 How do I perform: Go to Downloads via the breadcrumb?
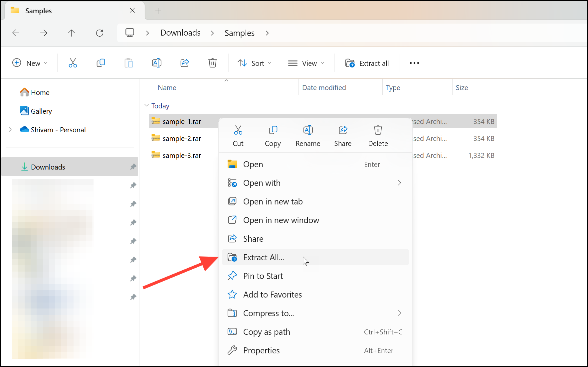coord(180,33)
